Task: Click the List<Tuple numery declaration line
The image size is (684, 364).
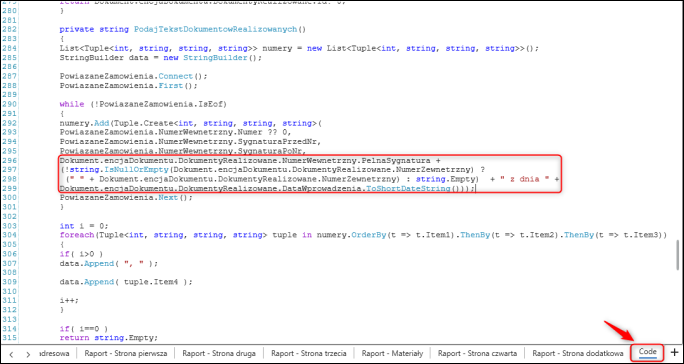Action: tap(299, 48)
